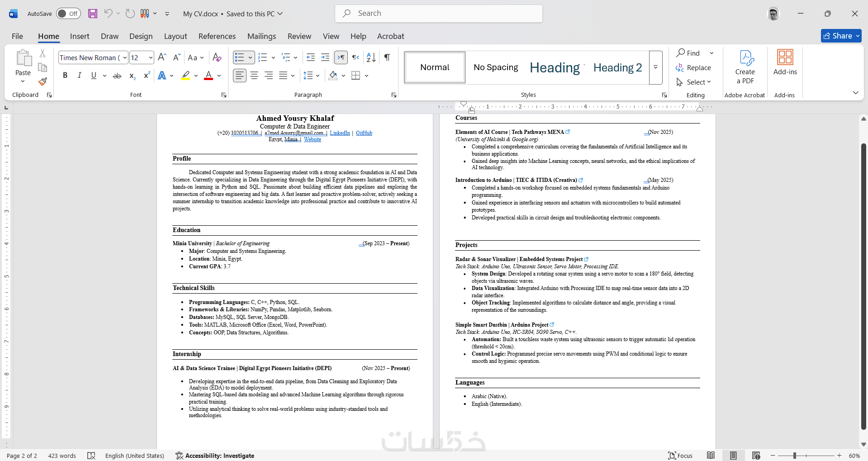Switch to the Design tab
The image size is (868, 461).
(141, 36)
